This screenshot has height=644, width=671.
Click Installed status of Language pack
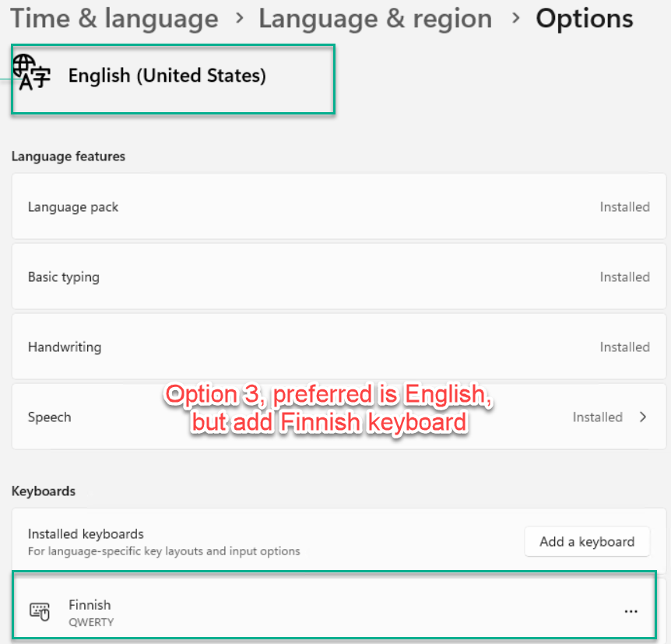click(625, 207)
